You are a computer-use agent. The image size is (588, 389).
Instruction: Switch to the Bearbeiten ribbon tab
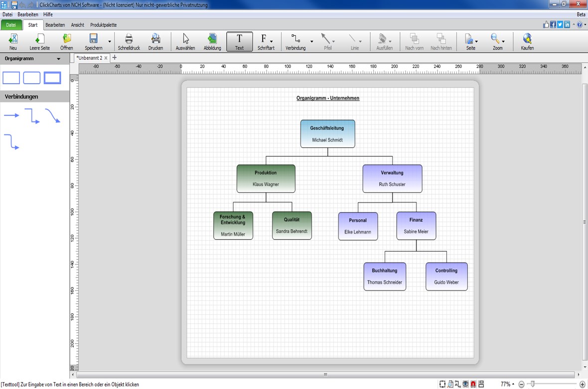coord(55,25)
